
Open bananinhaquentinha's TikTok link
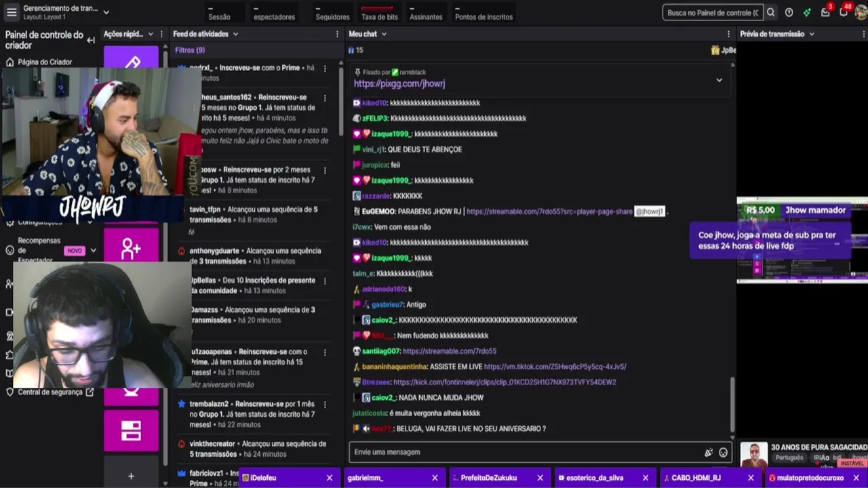555,367
